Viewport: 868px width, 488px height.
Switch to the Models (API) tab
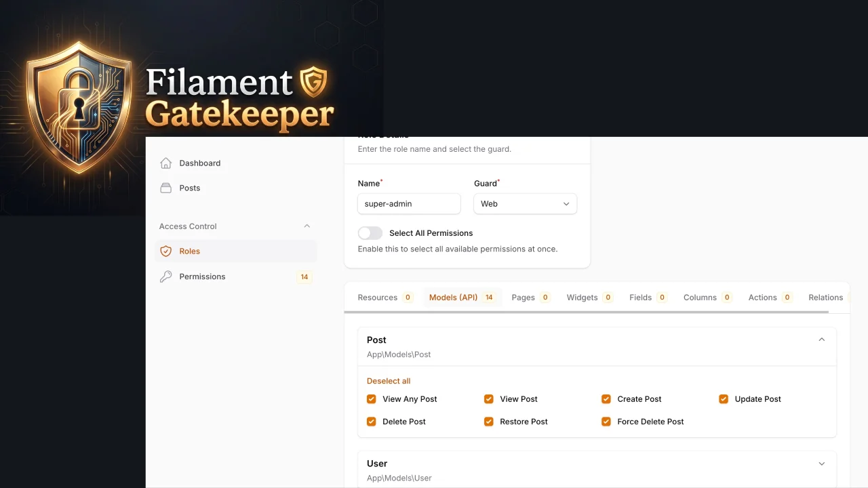[462, 298]
